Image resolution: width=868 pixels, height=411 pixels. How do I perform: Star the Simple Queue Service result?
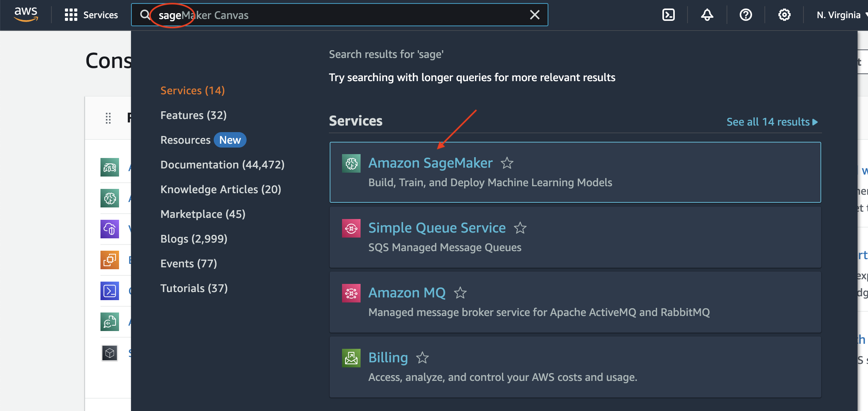tap(520, 228)
